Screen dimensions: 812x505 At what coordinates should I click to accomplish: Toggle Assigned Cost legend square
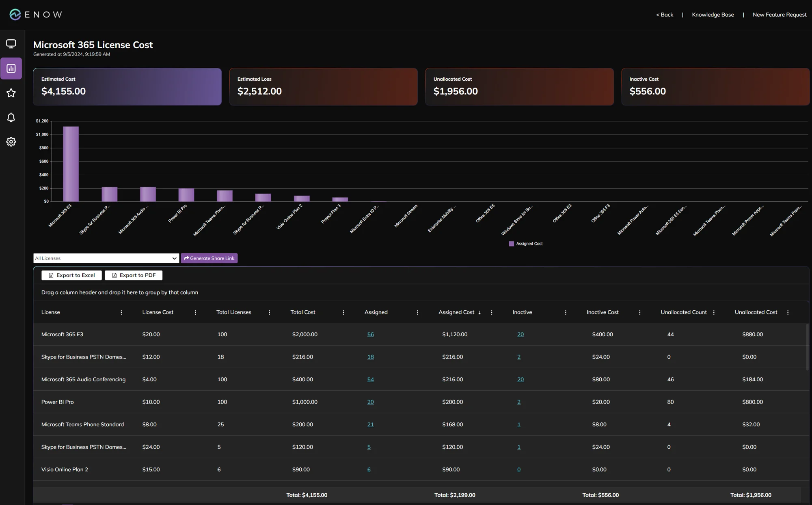click(x=512, y=244)
